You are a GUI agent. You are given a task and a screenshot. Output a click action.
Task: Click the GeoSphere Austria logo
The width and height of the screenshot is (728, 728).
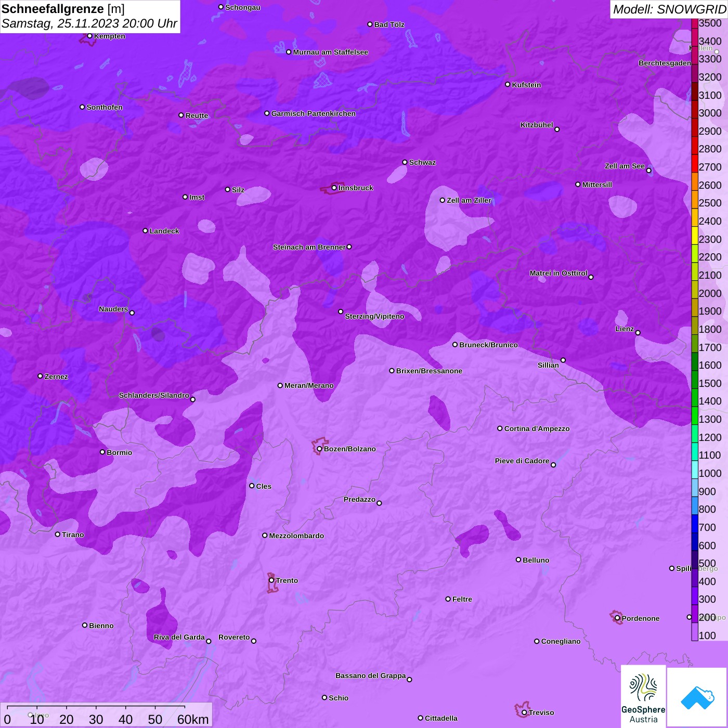point(643,696)
